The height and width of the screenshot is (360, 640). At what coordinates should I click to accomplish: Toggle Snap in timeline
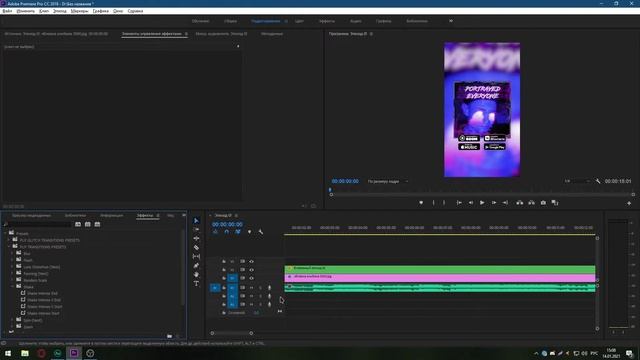click(x=227, y=232)
